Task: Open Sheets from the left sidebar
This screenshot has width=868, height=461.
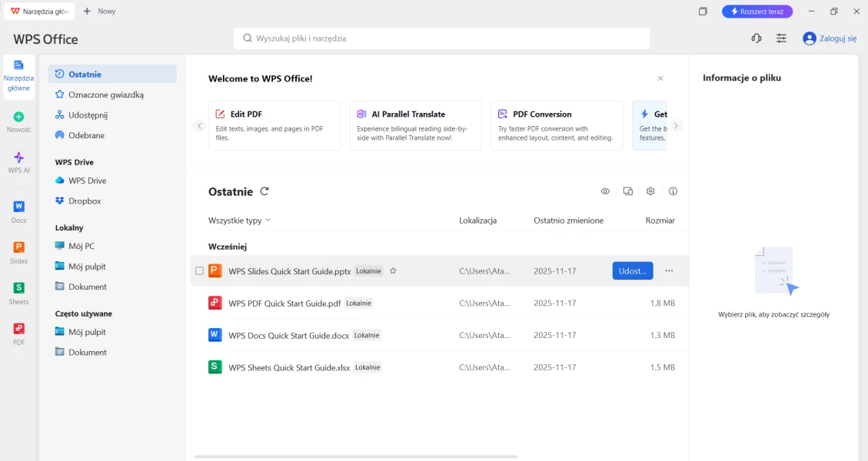Action: (x=18, y=293)
